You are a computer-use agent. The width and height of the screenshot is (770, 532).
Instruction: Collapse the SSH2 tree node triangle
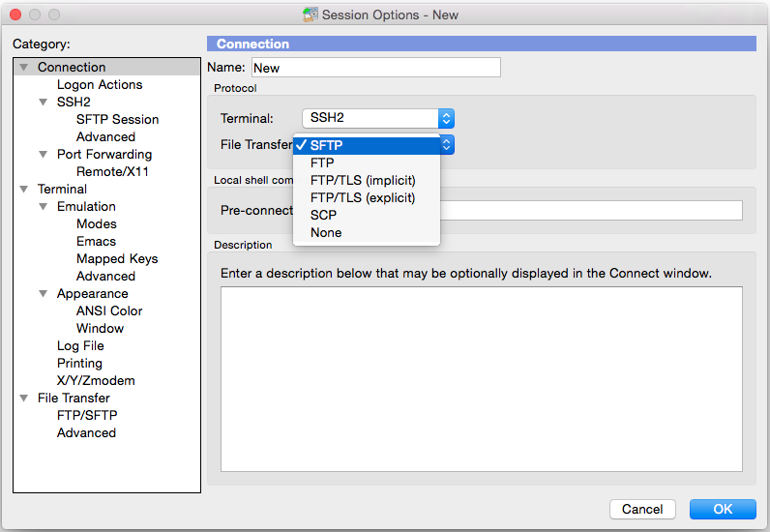pos(44,102)
